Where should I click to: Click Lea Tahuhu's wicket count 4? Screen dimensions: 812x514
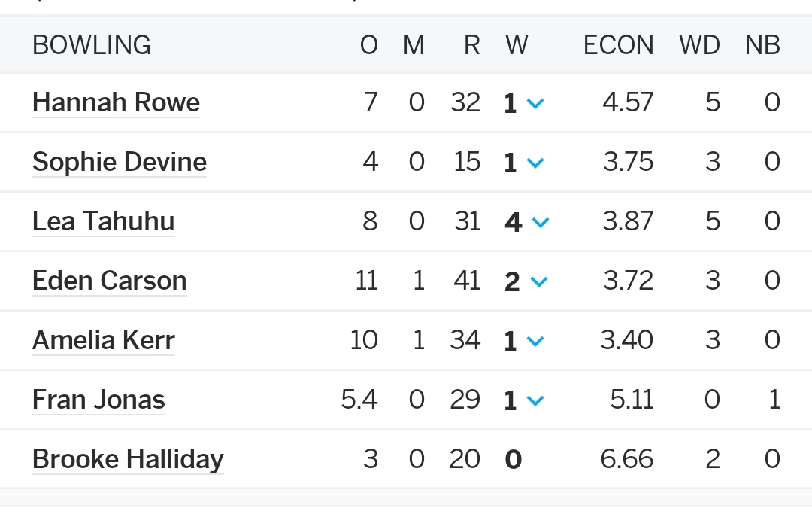[x=513, y=222]
